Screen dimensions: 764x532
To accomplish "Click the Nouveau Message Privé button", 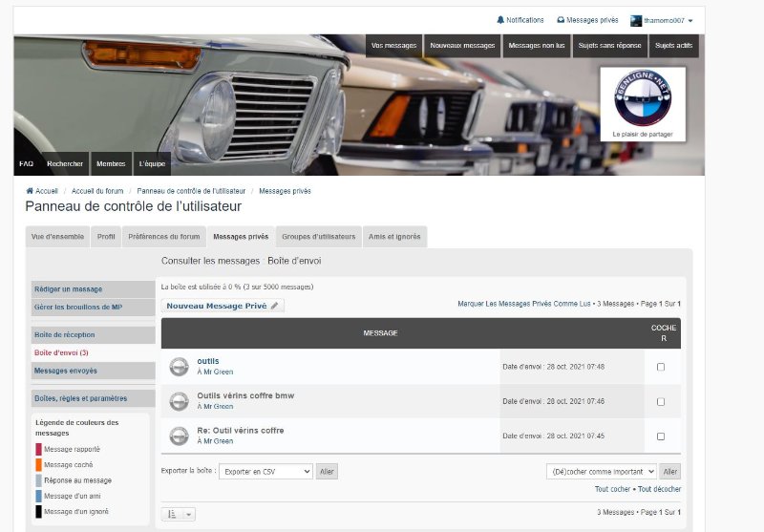I will [x=223, y=306].
